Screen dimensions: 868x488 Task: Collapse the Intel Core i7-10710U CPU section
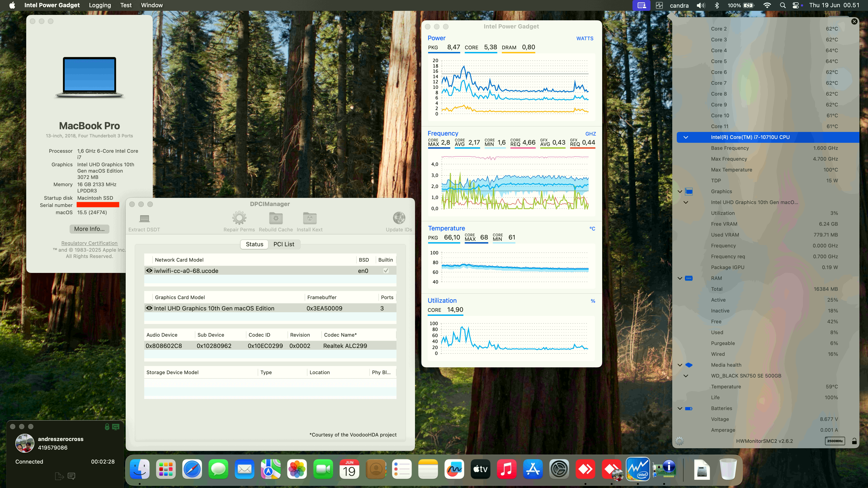click(686, 137)
